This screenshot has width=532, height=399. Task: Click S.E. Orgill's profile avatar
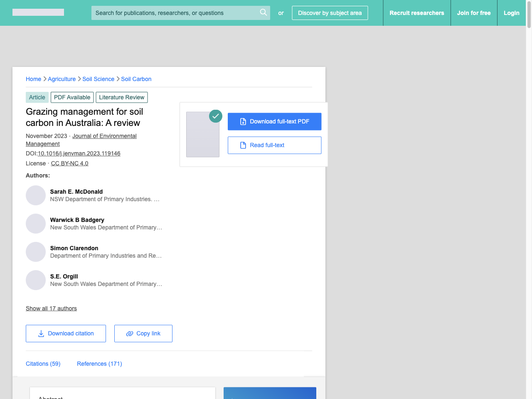pyautogui.click(x=36, y=280)
